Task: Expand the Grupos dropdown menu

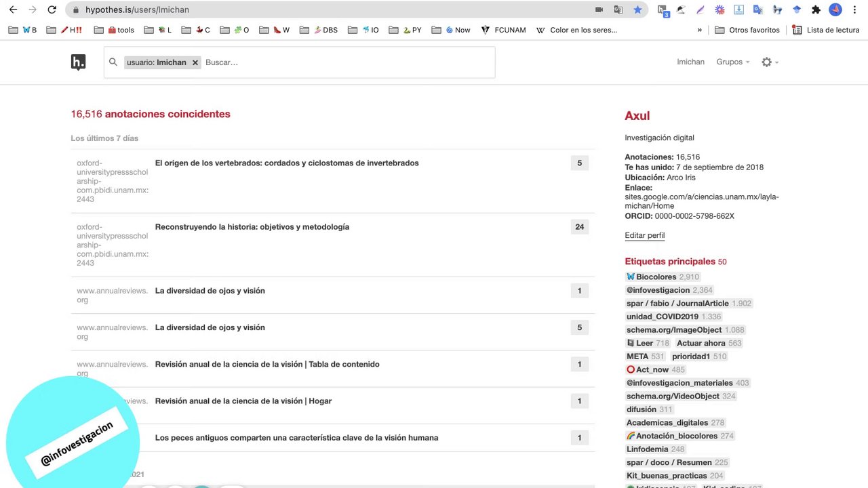Action: pos(733,62)
